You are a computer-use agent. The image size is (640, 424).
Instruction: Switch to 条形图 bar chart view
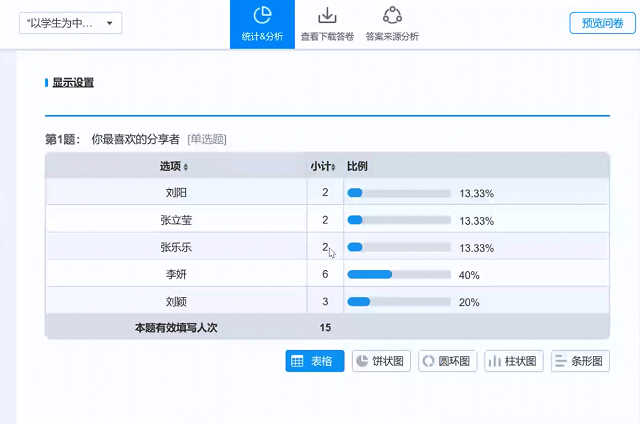coord(580,361)
